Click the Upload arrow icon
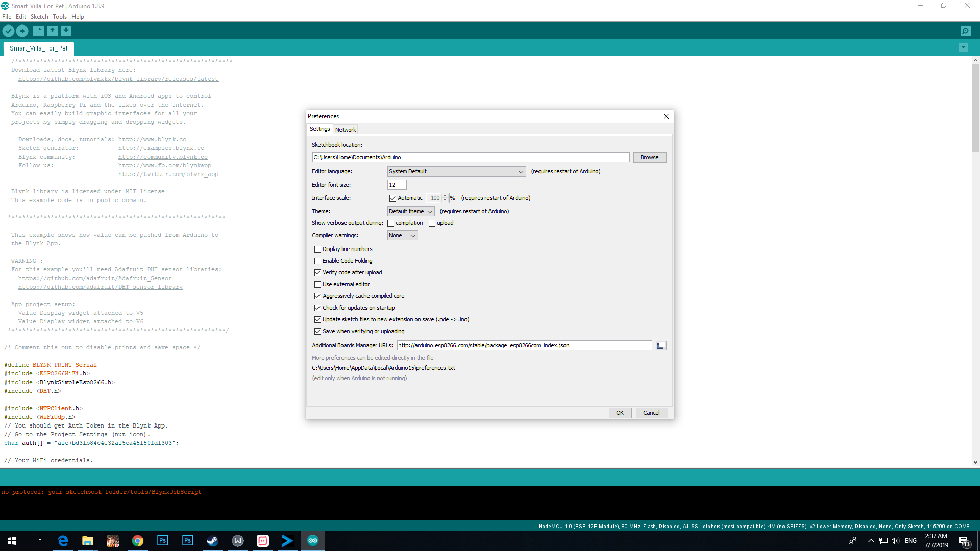This screenshot has width=980, height=551. pyautogui.click(x=22, y=31)
